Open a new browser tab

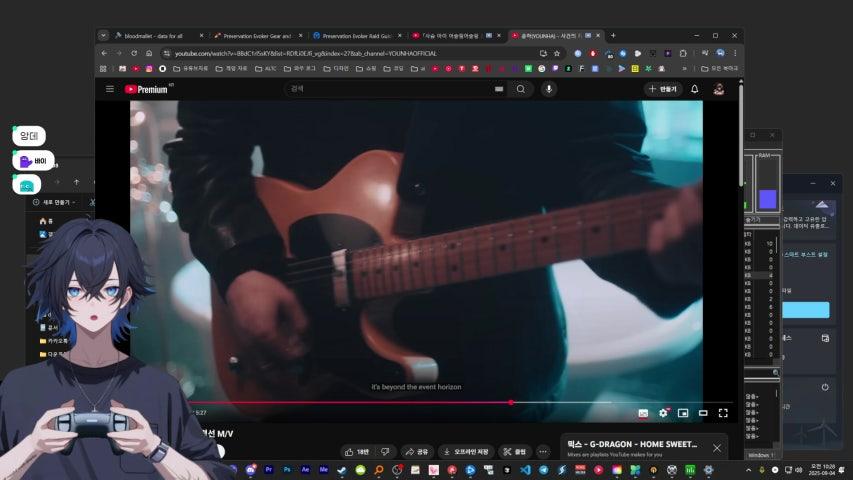click(613, 35)
